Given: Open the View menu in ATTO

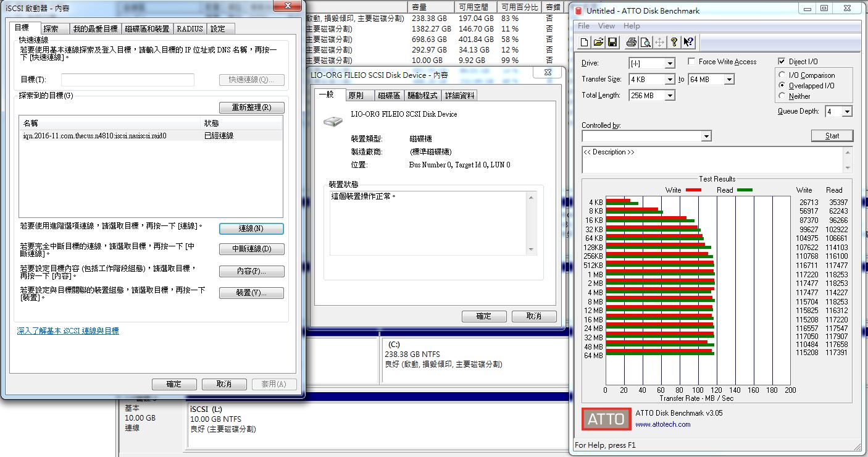Looking at the screenshot, I should pyautogui.click(x=607, y=26).
